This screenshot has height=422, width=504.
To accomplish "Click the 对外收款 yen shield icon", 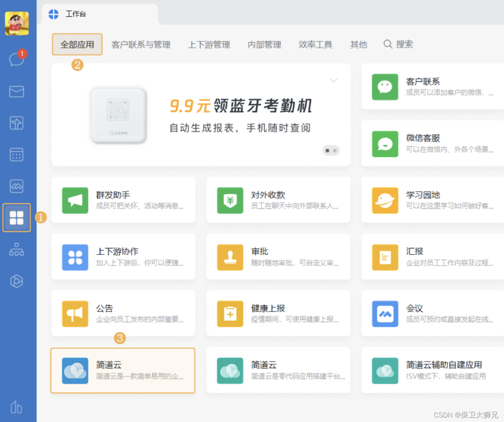I will (230, 201).
